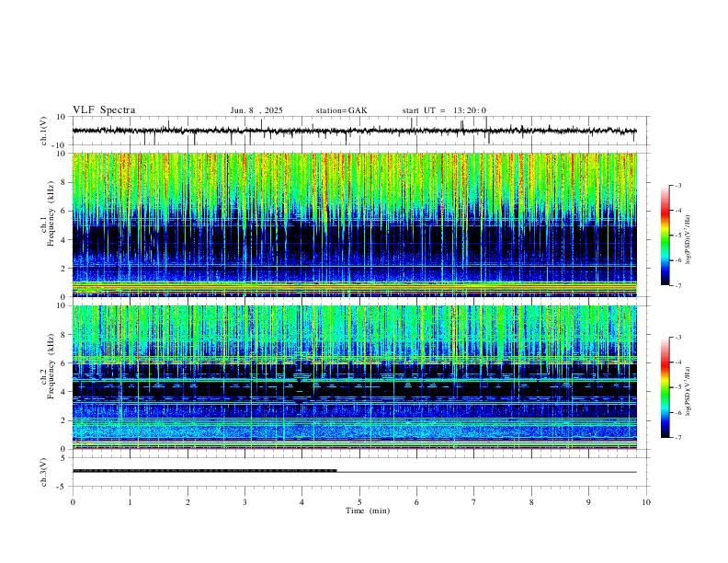
Task: Click the "-5" tick on ch.2 colorbar
Action: coord(678,387)
